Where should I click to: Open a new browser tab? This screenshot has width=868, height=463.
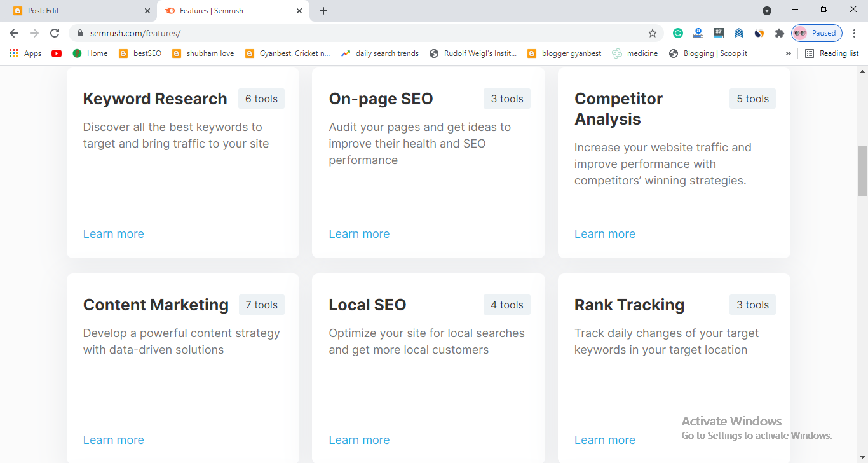tap(323, 11)
